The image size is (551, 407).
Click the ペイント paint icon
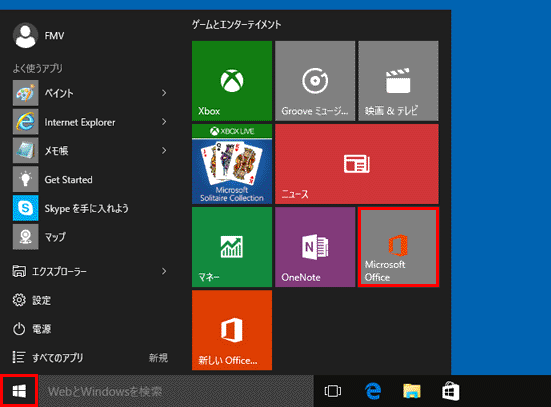(x=26, y=93)
